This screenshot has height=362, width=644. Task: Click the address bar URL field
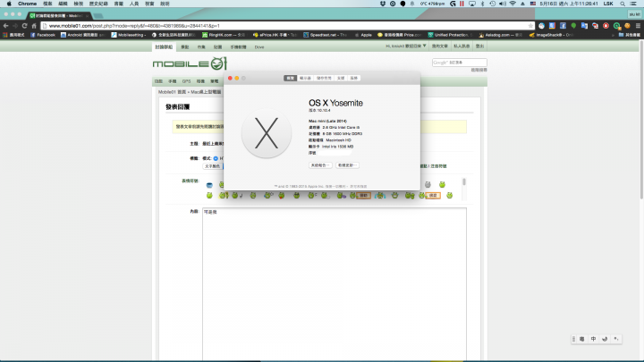point(287,25)
